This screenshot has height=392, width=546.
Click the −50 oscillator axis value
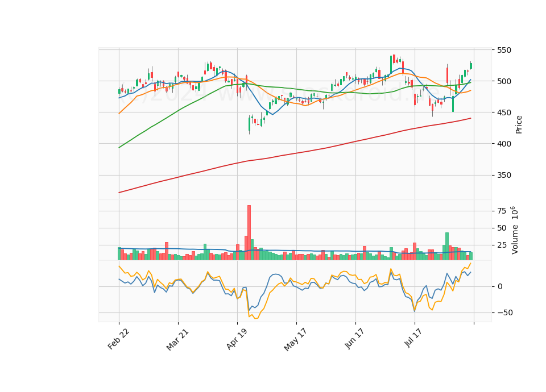click(505, 312)
